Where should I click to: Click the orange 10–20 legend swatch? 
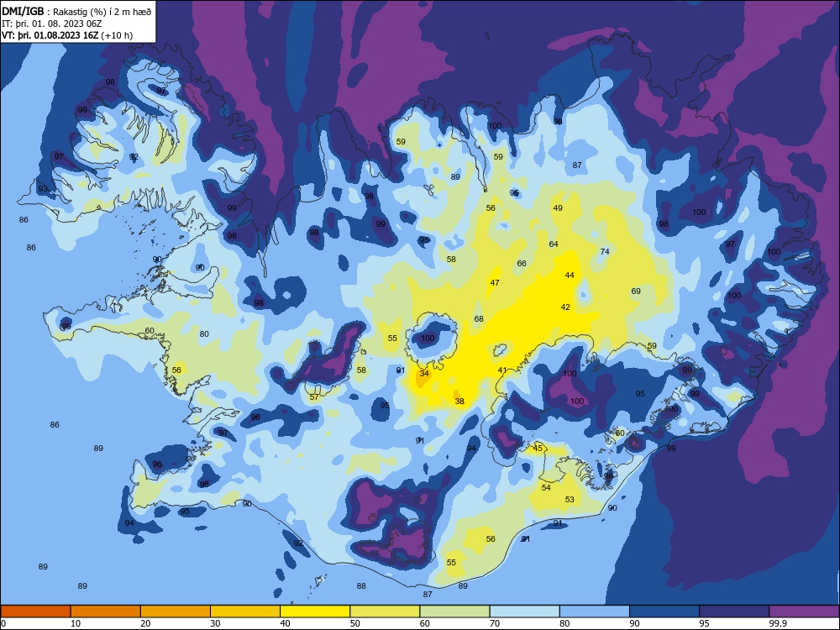click(x=106, y=612)
